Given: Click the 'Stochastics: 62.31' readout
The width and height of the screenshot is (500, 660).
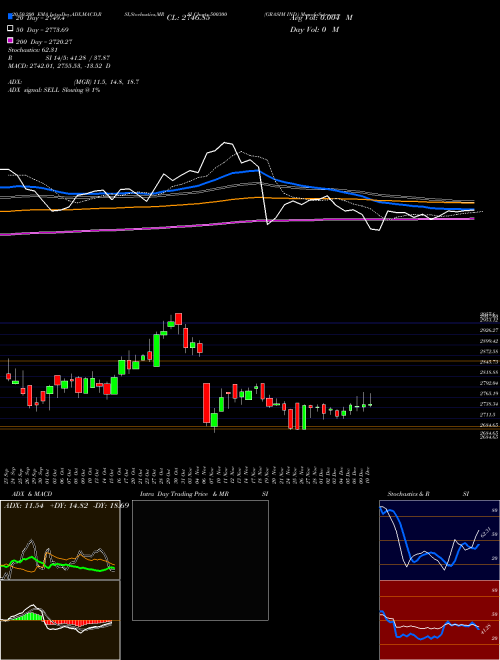Looking at the screenshot, I should tap(33, 50).
